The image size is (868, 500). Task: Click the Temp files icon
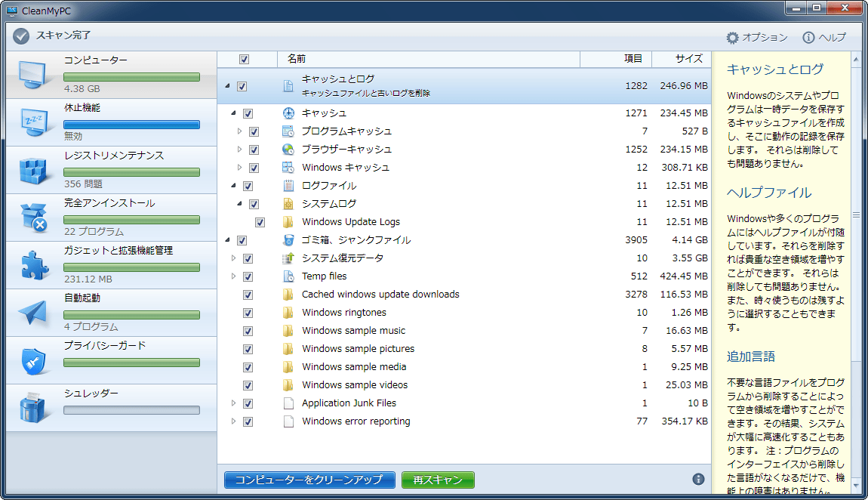(x=288, y=276)
